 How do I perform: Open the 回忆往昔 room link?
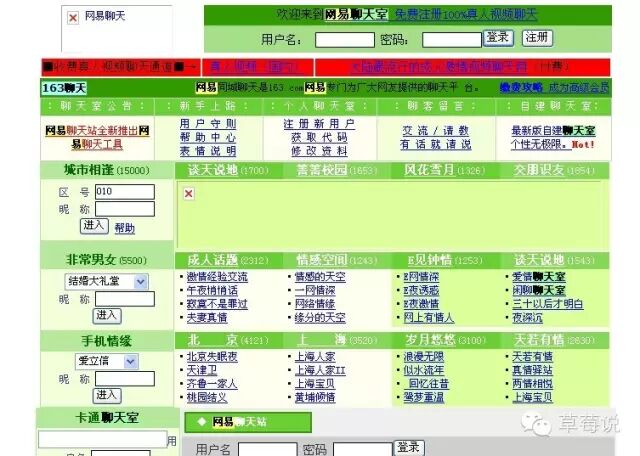pyautogui.click(x=429, y=384)
